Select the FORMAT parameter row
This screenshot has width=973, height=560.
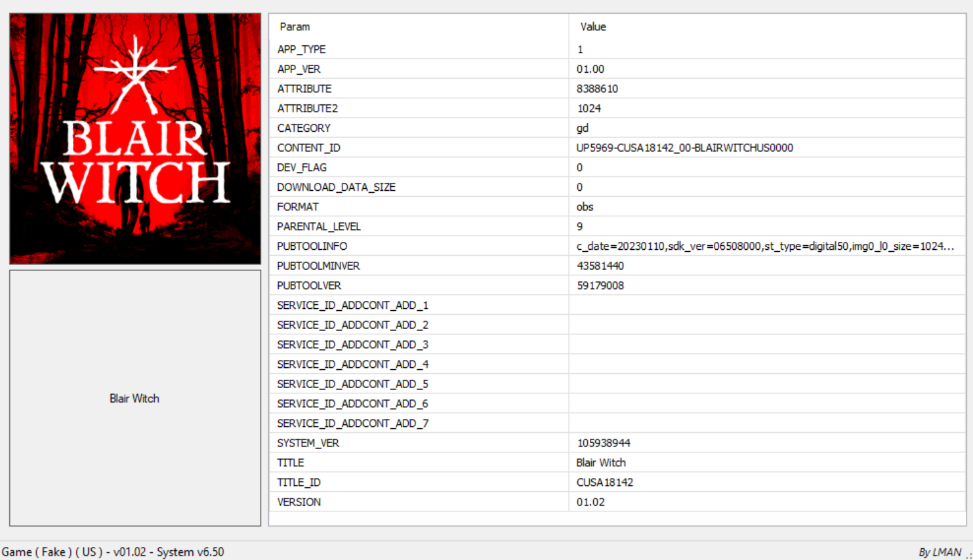[x=617, y=207]
